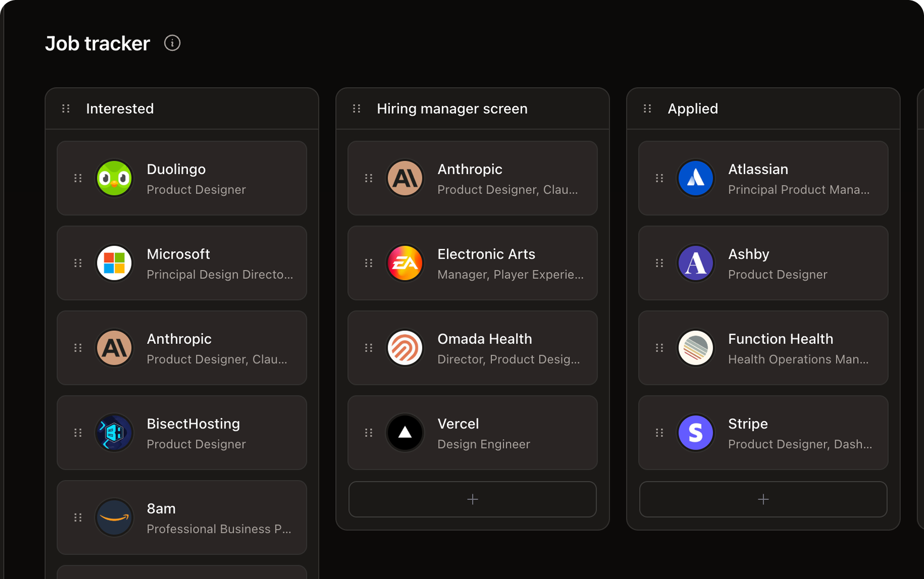Click the Atlassian logo on its card

696,178
